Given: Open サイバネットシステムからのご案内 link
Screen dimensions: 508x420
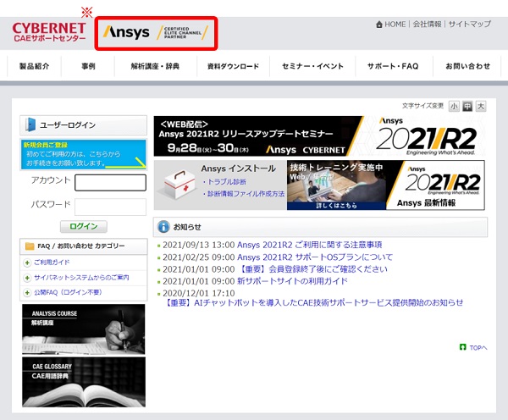Looking at the screenshot, I should coord(81,278).
